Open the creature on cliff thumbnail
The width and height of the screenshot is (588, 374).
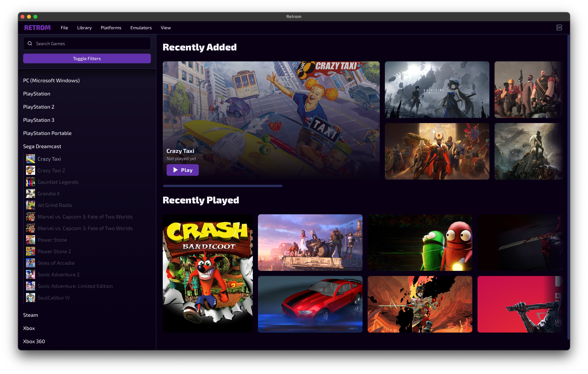tap(529, 151)
